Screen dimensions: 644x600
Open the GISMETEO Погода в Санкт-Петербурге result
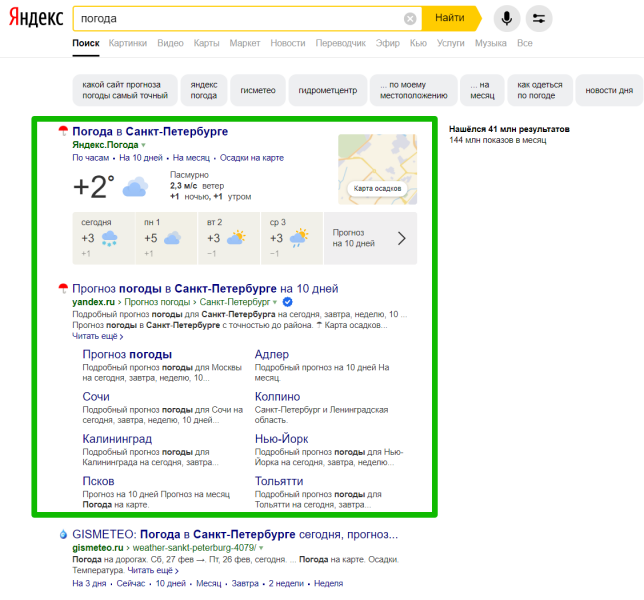click(235, 534)
